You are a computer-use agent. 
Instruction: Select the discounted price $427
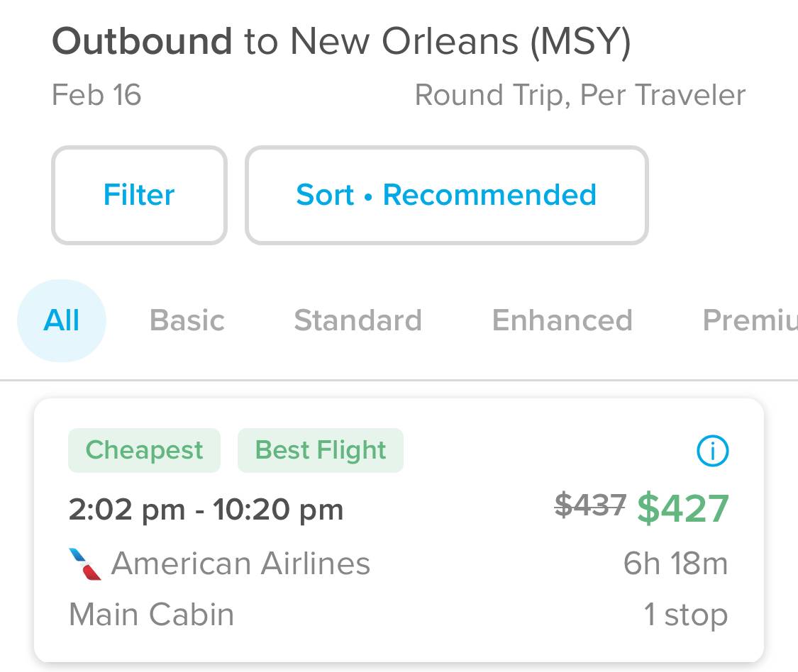[x=682, y=506]
